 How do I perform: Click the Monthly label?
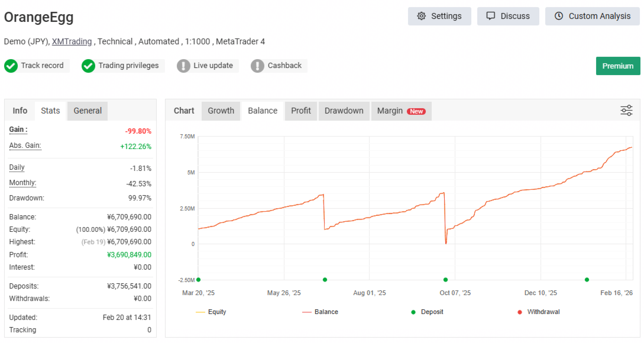click(x=22, y=183)
